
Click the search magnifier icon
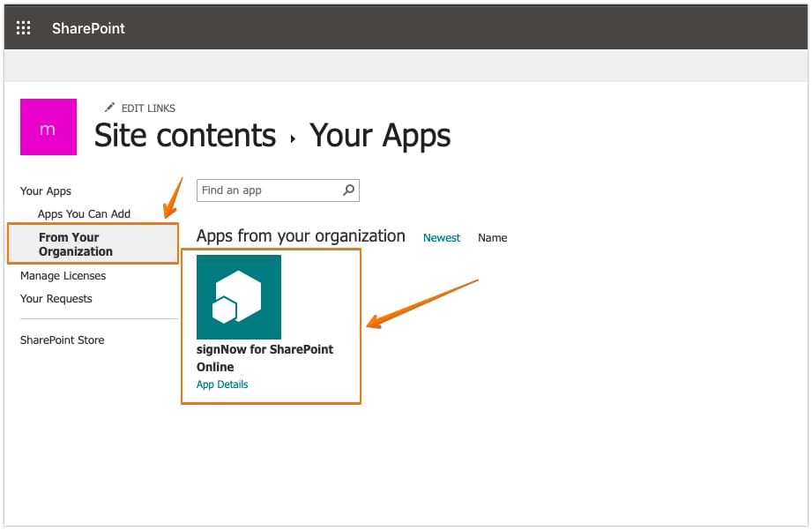click(x=349, y=190)
